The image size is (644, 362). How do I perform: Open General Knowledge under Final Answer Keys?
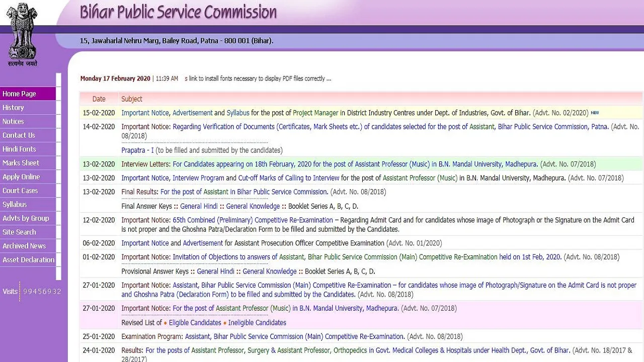point(253,206)
